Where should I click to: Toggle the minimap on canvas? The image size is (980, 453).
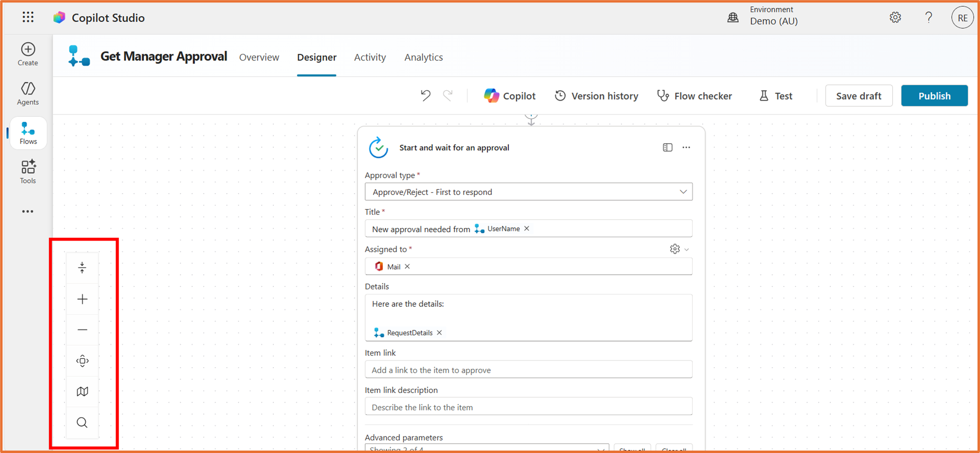82,392
